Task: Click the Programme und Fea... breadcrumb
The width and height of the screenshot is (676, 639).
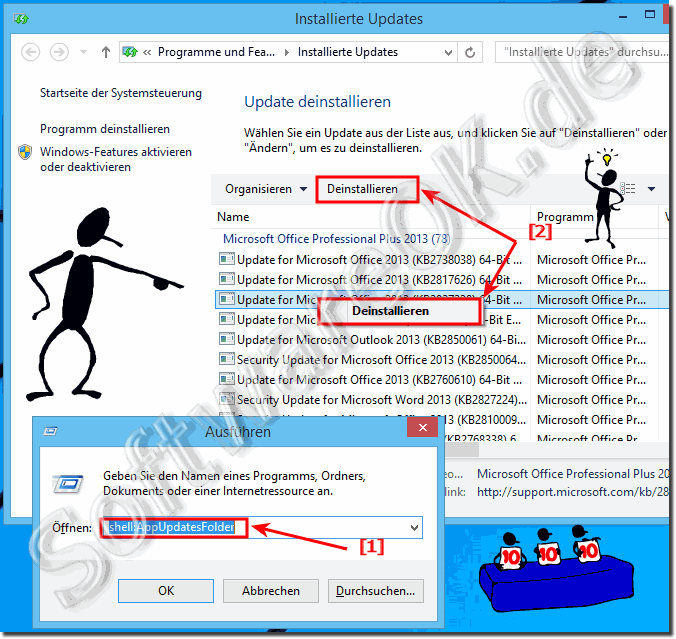Action: pyautogui.click(x=216, y=52)
